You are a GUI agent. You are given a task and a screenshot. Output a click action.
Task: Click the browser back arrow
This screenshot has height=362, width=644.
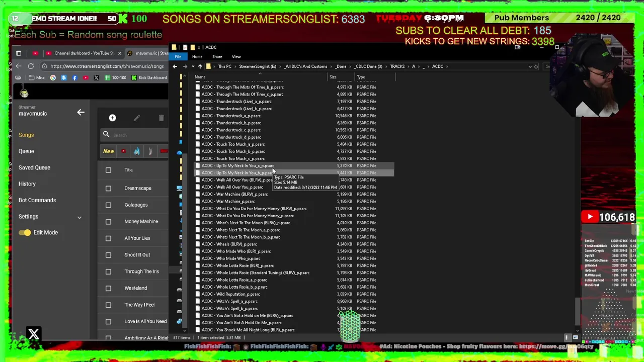[19, 66]
